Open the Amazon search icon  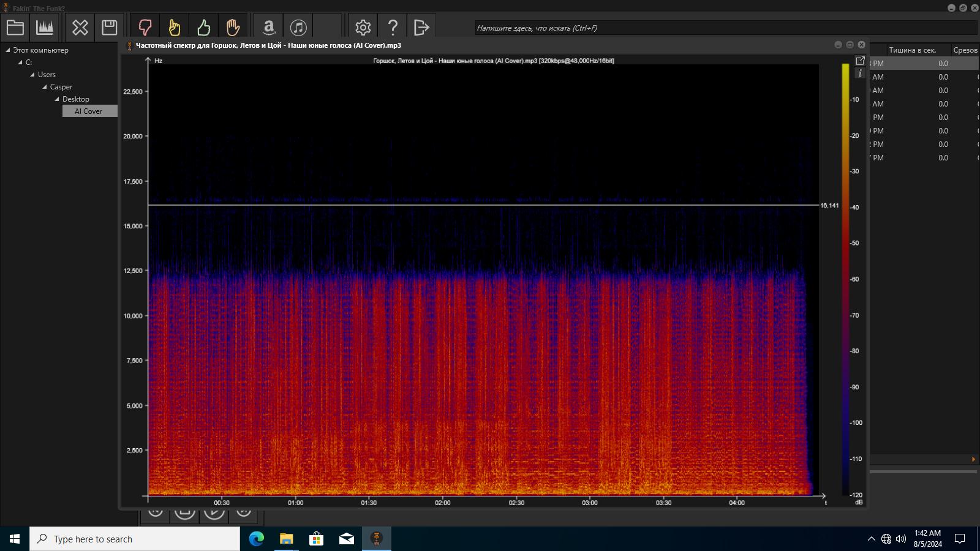(x=269, y=28)
